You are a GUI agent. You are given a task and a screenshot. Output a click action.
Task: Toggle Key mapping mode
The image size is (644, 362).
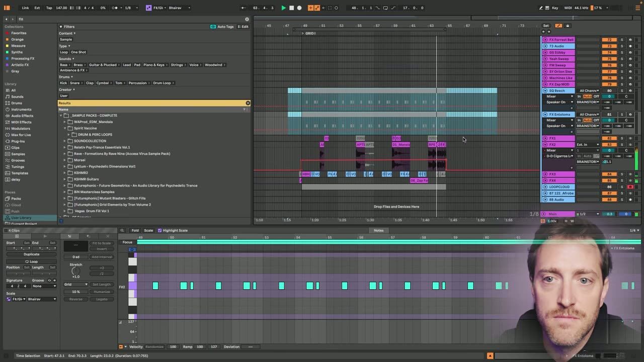coord(555,8)
